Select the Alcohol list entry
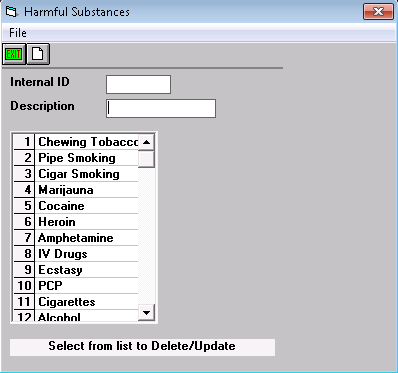Screen dimensions: 398x373 click(87, 316)
